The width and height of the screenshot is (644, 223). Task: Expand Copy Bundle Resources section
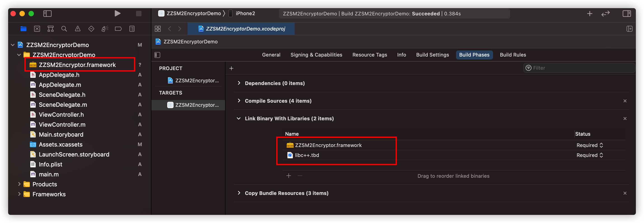[x=239, y=193]
